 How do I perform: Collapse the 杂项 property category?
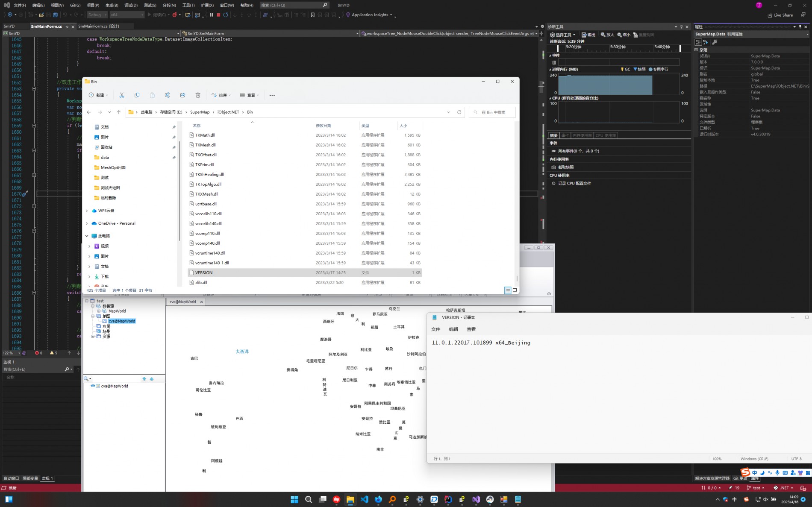pos(696,50)
